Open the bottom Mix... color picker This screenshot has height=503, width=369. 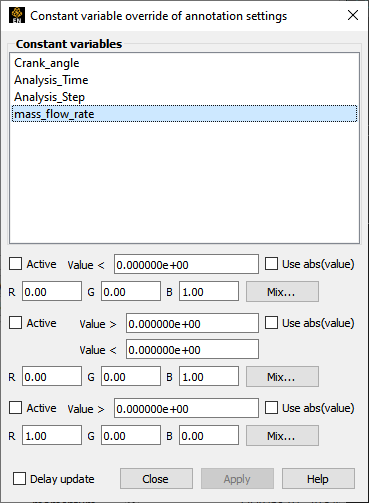pyautogui.click(x=282, y=436)
